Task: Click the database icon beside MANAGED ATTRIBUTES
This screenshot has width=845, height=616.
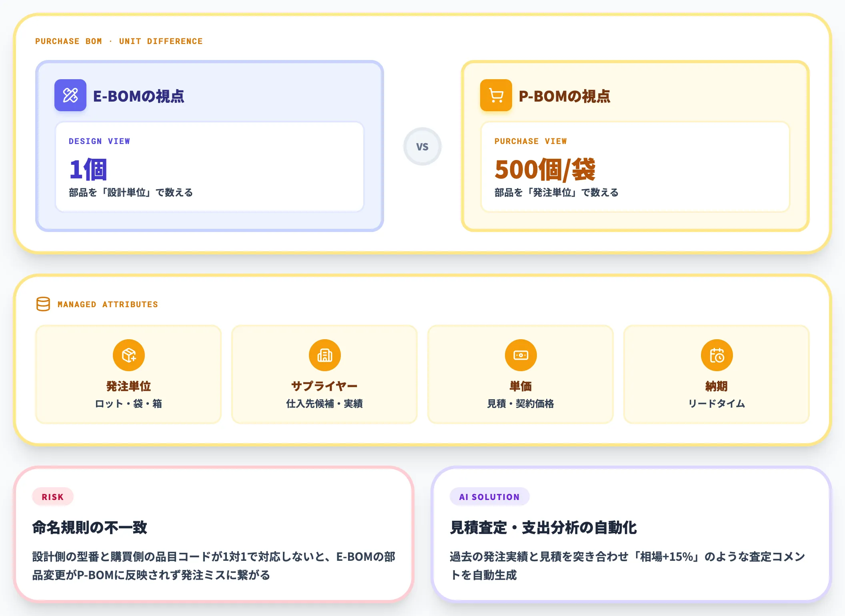Action: tap(43, 304)
